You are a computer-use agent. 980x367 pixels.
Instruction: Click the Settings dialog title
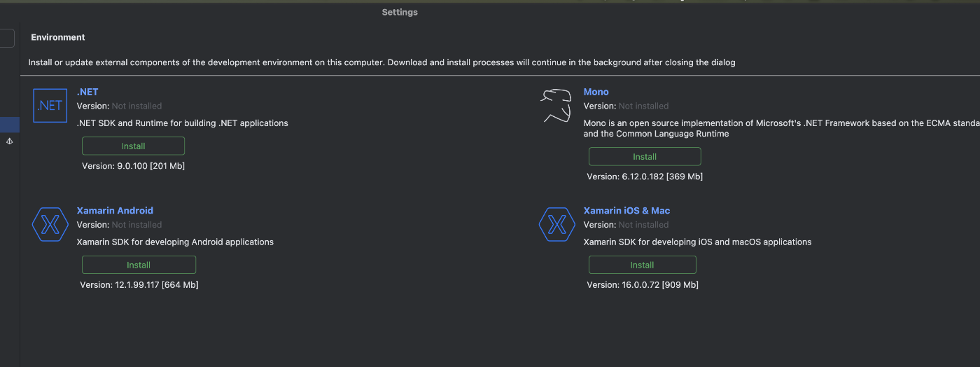coord(400,12)
